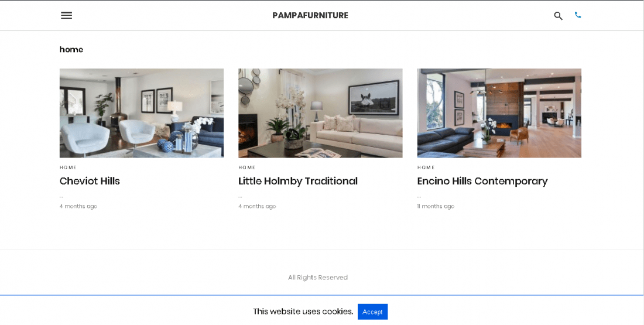Screen dimensions: 644x325
Task: Select HOME category above Little Holmby Traditional
Action: (247, 167)
